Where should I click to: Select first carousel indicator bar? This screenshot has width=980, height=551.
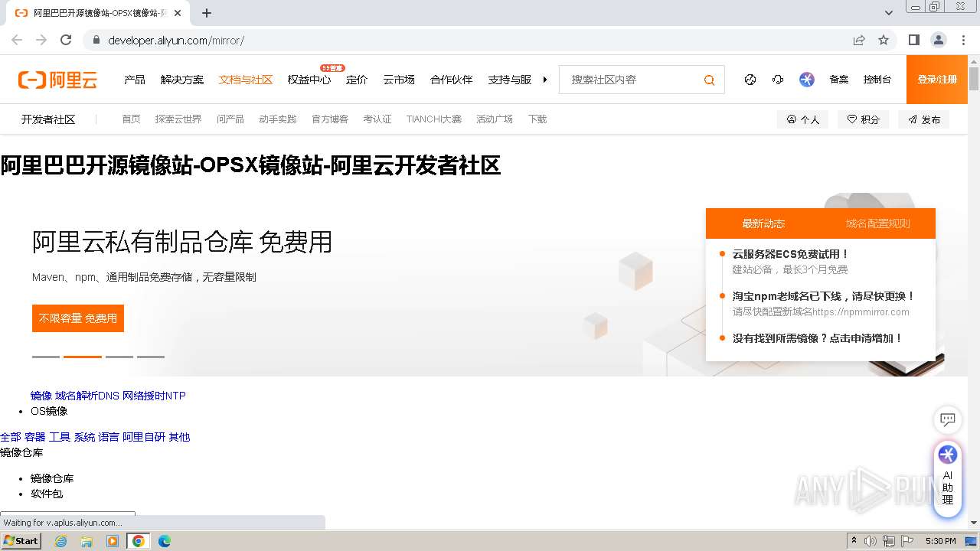(46, 357)
